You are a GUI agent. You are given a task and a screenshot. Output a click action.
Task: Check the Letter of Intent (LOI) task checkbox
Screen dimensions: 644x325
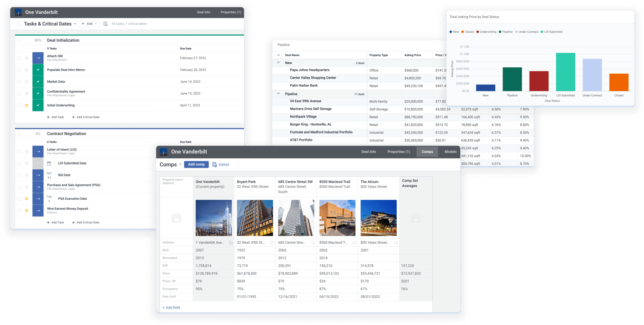19,151
